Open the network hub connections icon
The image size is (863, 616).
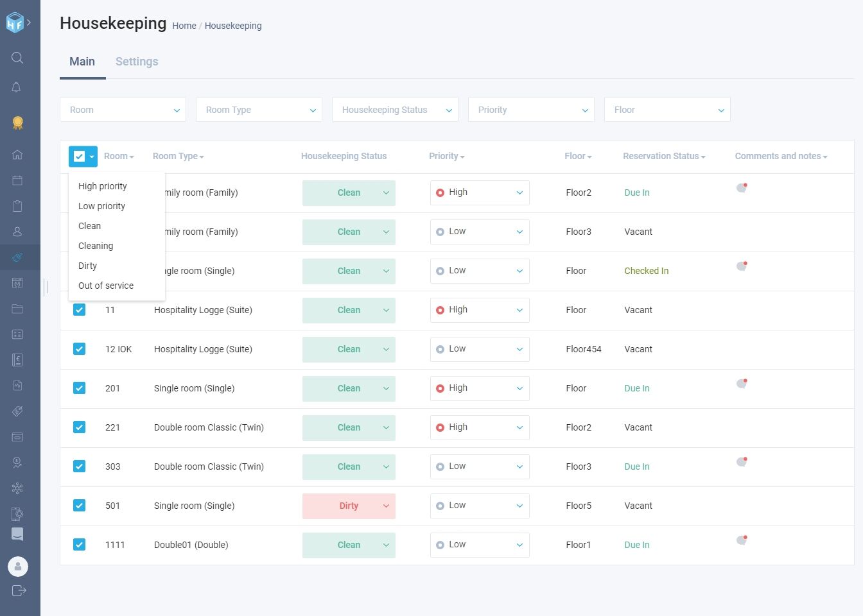(17, 488)
